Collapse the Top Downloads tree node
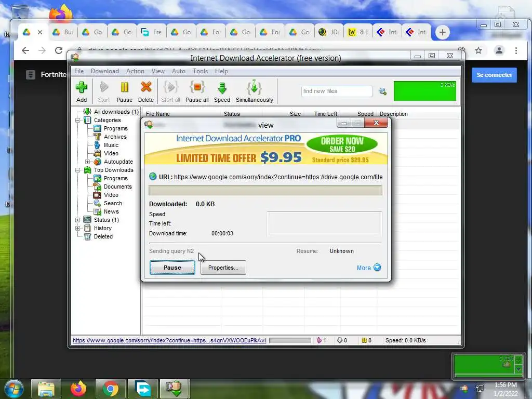This screenshot has height=399, width=532. point(78,170)
